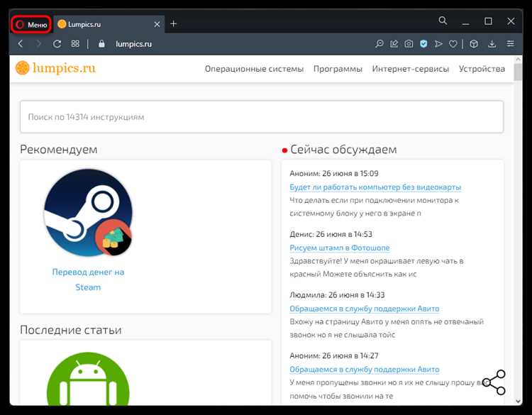
Task: Click the lumpics.ru address bar
Action: pos(133,44)
